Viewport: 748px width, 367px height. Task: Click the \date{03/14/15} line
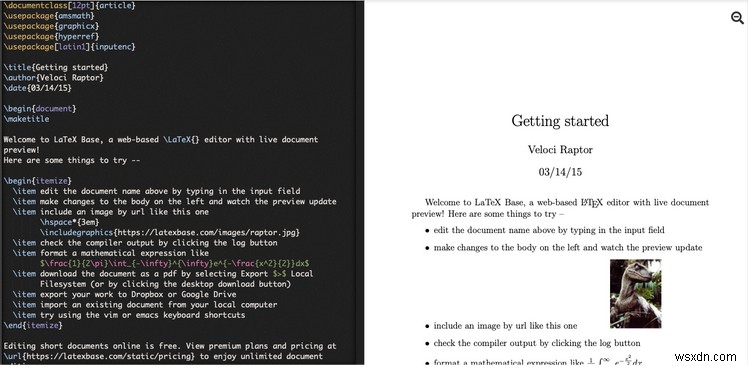click(x=38, y=88)
